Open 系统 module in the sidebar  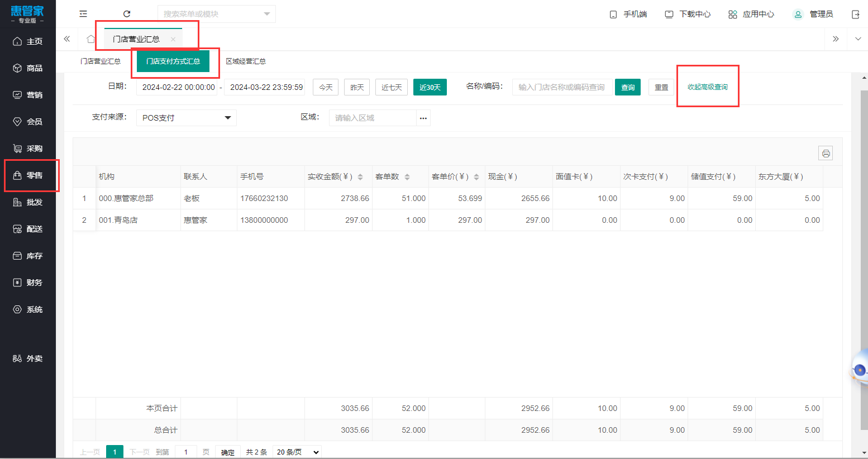(28, 309)
